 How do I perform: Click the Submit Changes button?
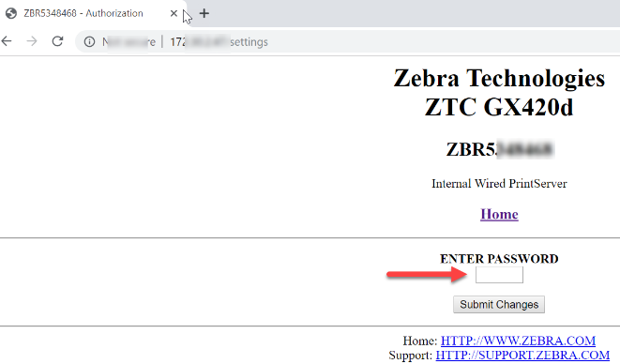pyautogui.click(x=499, y=304)
